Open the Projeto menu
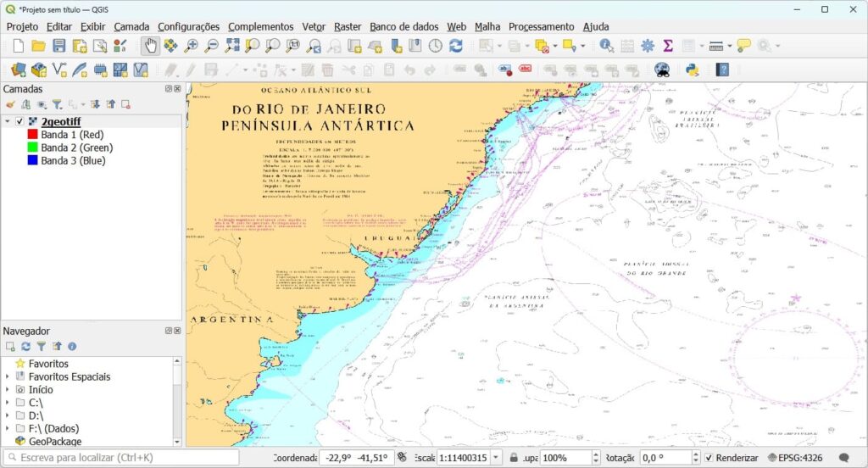The height and width of the screenshot is (468, 868). (22, 26)
